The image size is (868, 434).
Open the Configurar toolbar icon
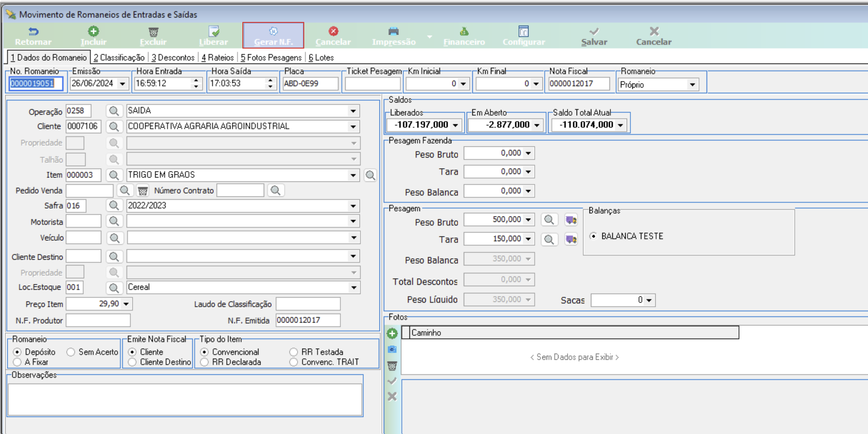[x=524, y=31]
